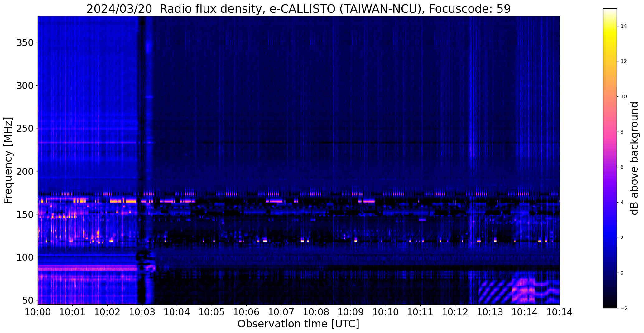Click the colorbar tick label 4
This screenshot has height=333, width=644.
[622, 202]
